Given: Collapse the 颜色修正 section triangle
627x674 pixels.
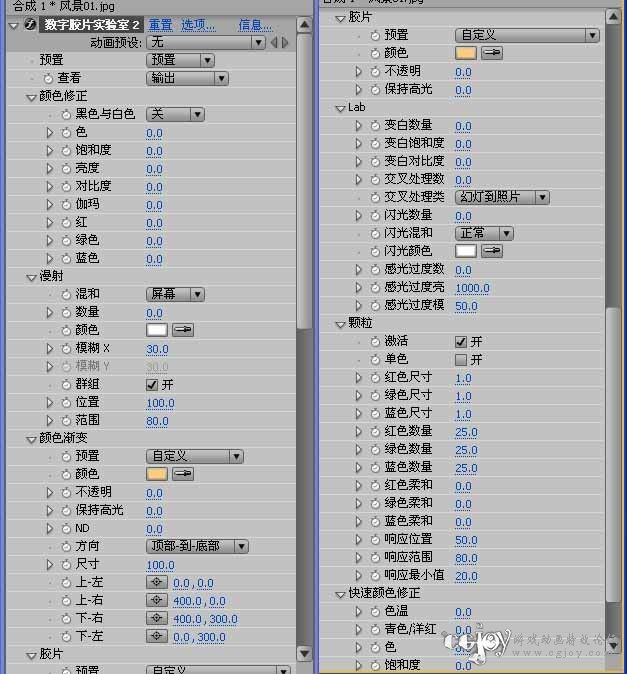Looking at the screenshot, I should pos(31,97).
